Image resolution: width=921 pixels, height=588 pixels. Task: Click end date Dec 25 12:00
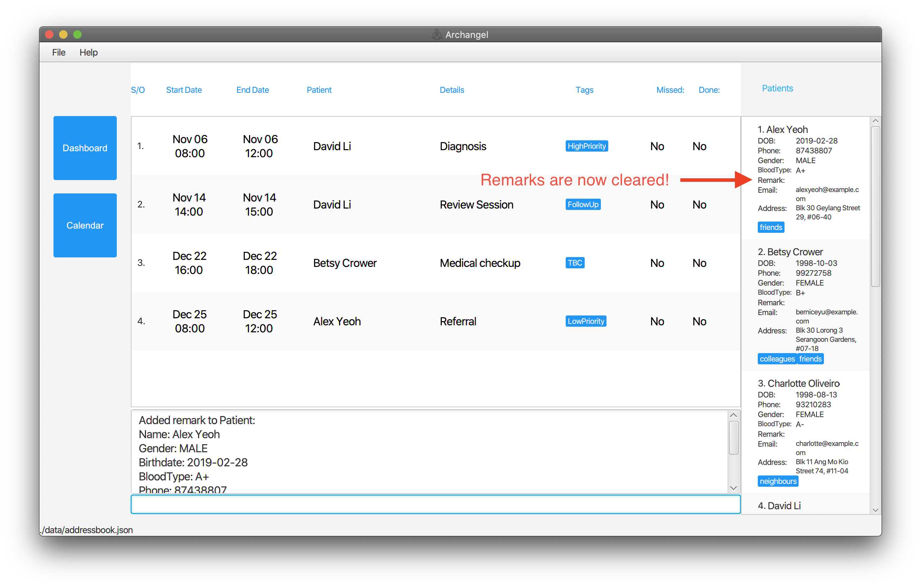click(x=260, y=321)
